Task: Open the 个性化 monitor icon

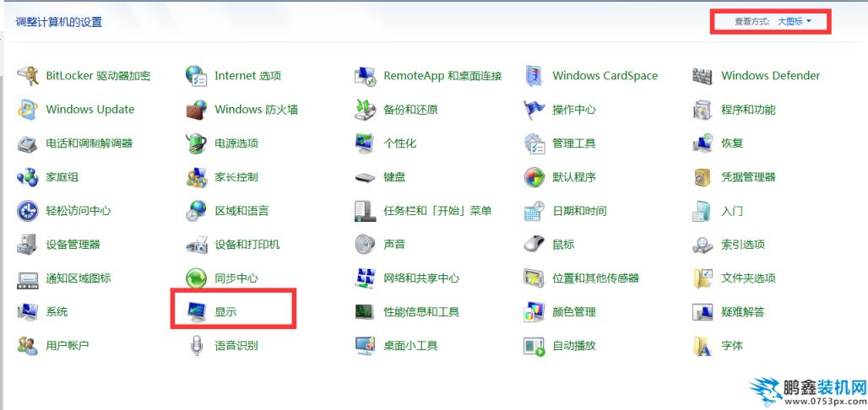Action: [365, 143]
